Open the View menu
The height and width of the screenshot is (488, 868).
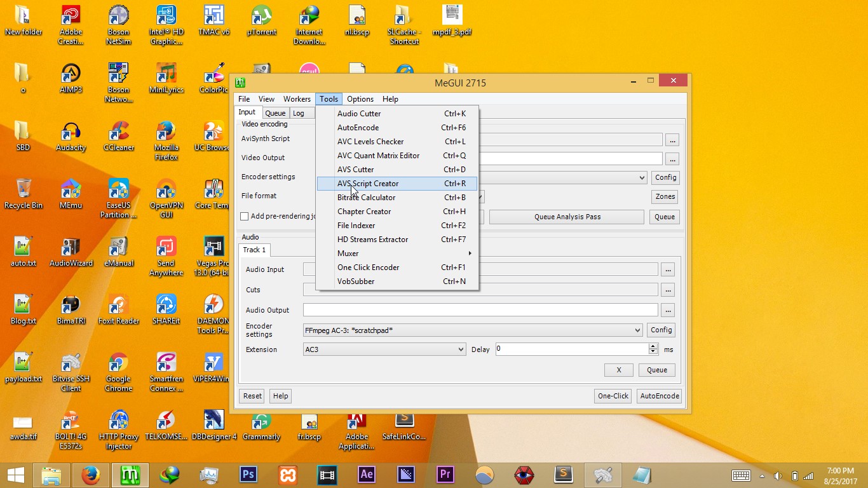(x=266, y=99)
